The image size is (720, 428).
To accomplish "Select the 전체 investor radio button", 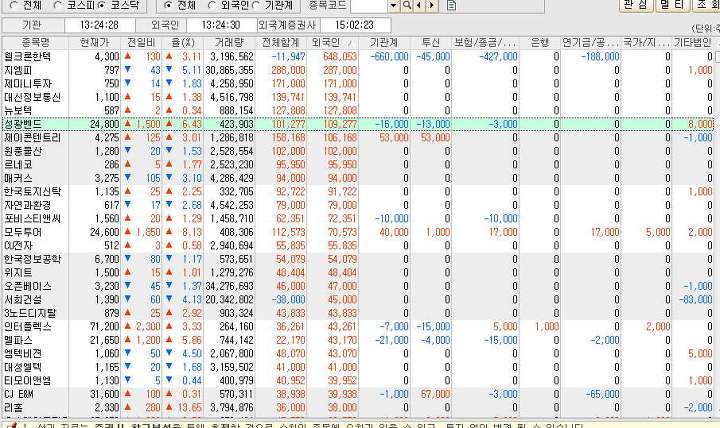I will coord(168,5).
